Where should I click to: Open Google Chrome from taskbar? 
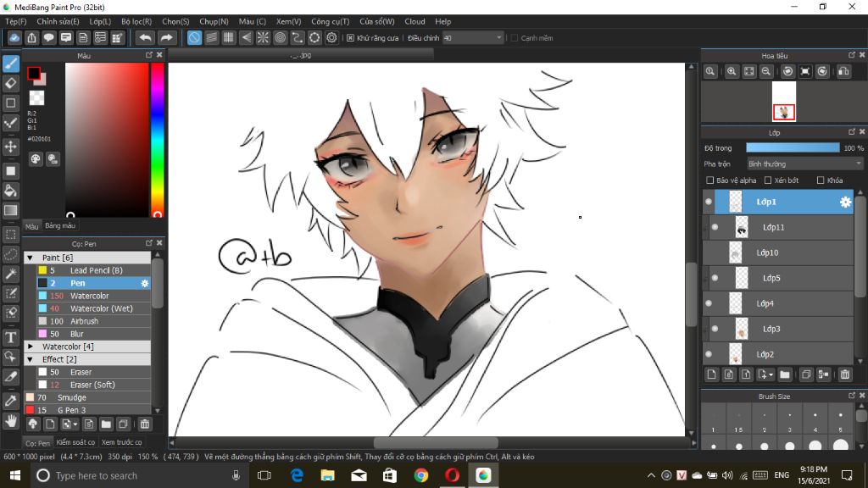coord(420,475)
